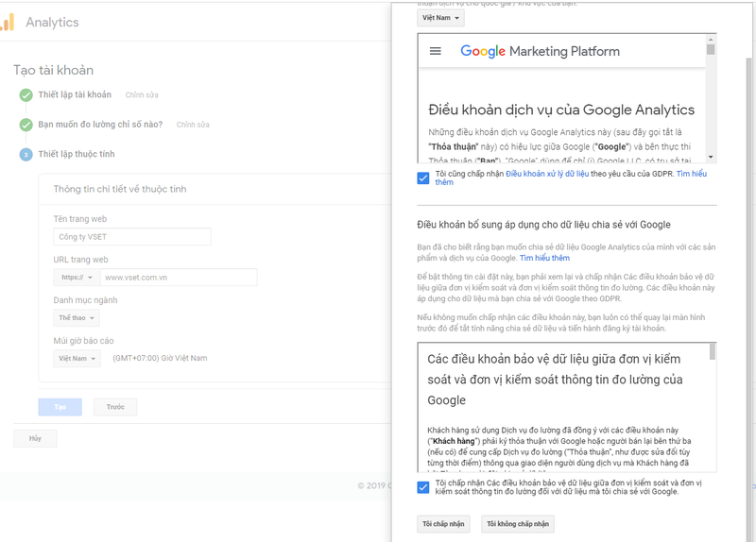The image size is (756, 542).
Task: Click the Tạo tài khoản page title
Action: [54, 70]
